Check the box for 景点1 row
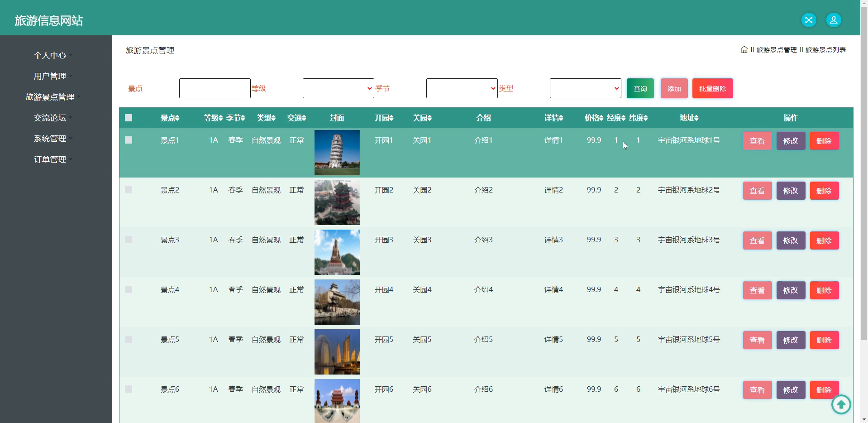Viewport: 868px width, 423px height. pyautogui.click(x=129, y=140)
